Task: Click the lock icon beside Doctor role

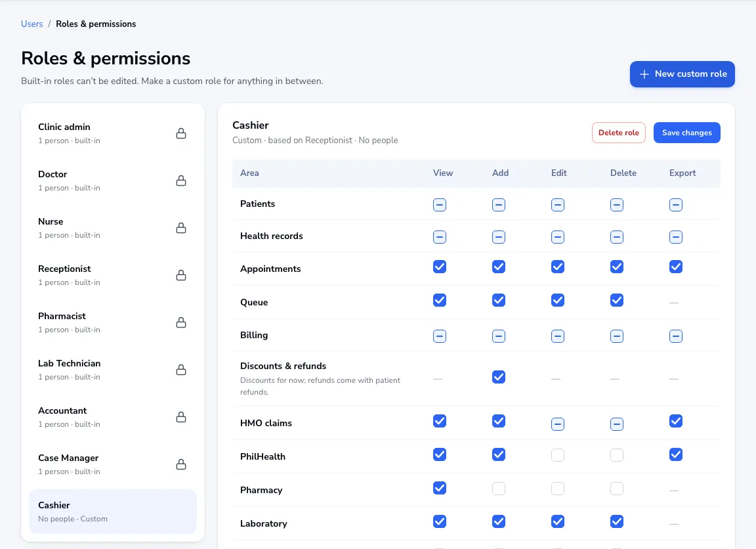Action: [181, 181]
